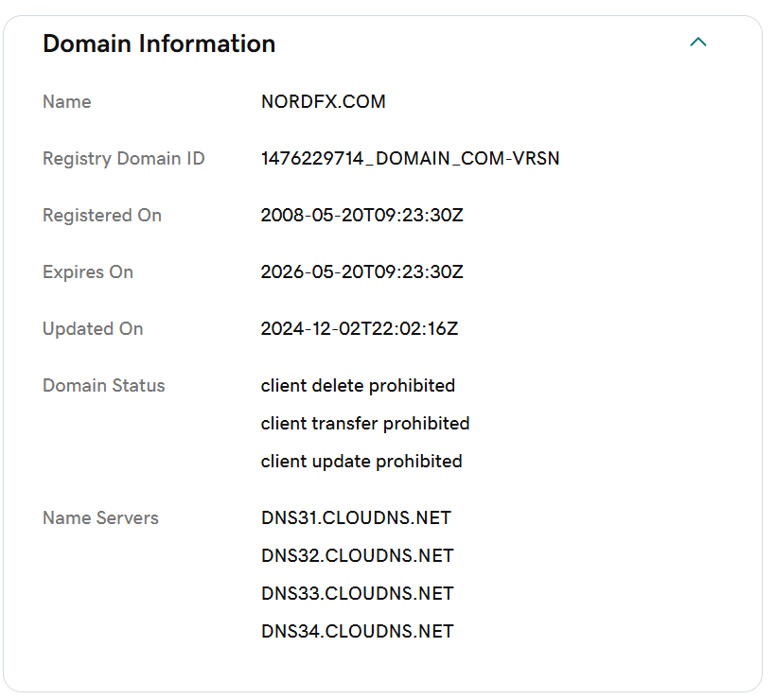Select the client transfer prohibited status
Viewport: 775px width, 700px height.
(x=365, y=424)
